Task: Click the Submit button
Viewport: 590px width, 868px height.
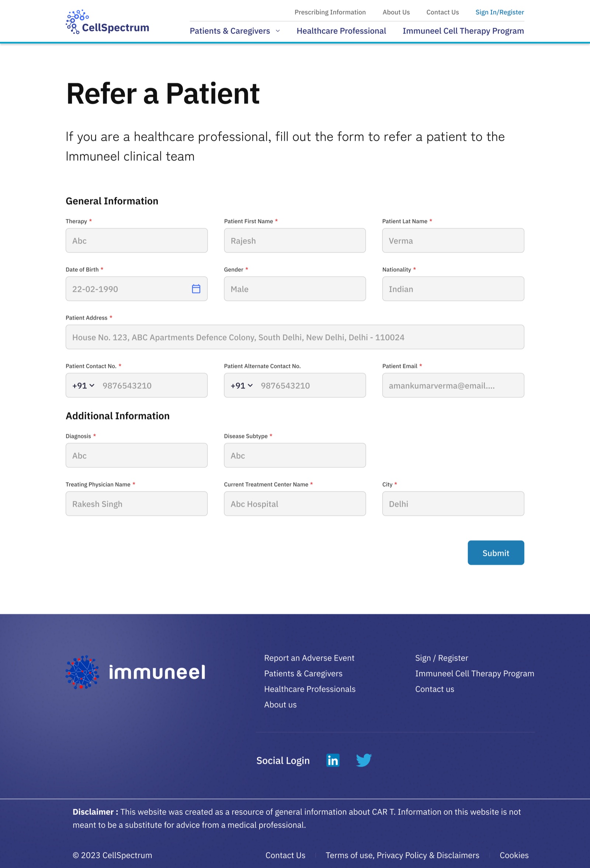Action: [496, 553]
